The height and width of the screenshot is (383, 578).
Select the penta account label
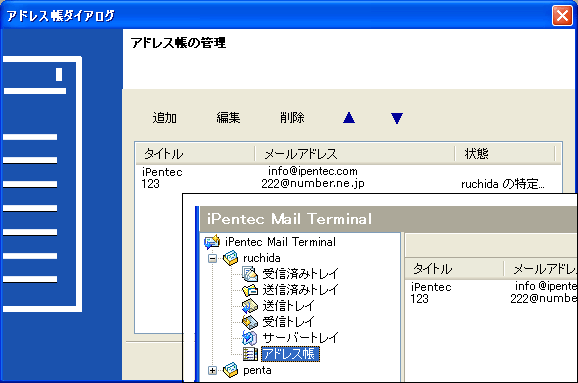[257, 370]
